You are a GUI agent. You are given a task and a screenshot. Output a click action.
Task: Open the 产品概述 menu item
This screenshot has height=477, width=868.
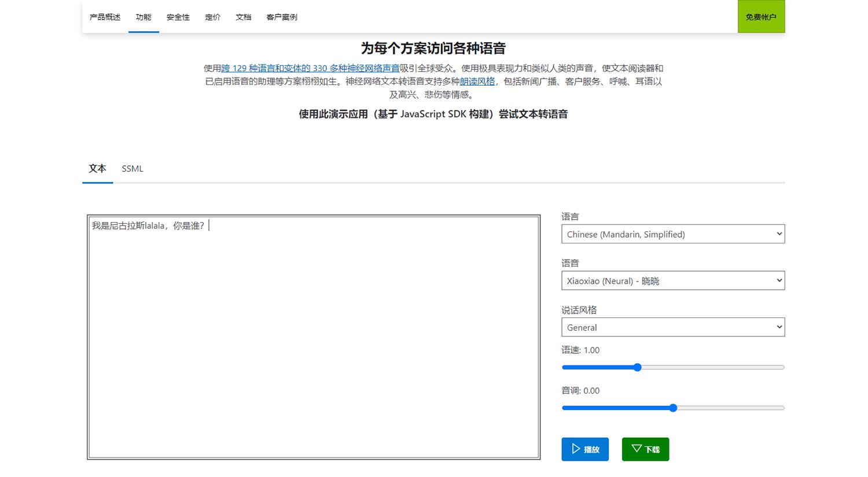click(104, 17)
